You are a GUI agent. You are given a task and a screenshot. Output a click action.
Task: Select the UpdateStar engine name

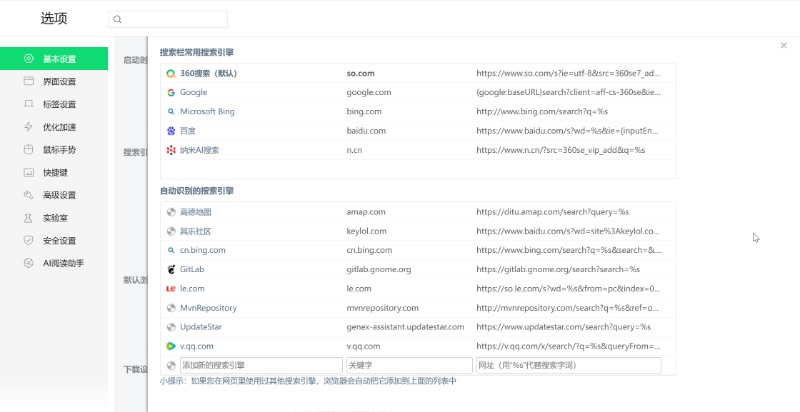(201, 327)
